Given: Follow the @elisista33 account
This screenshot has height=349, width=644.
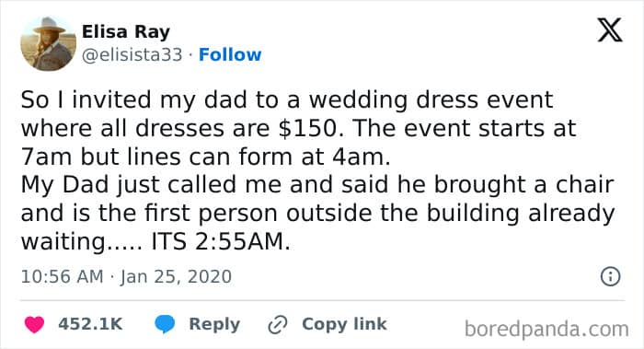Looking at the screenshot, I should tap(230, 54).
